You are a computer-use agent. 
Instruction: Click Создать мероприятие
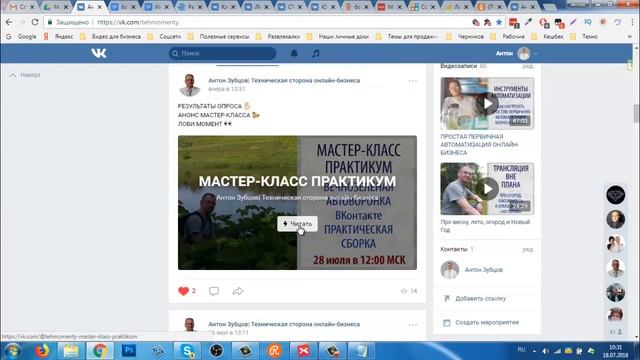[487, 322]
